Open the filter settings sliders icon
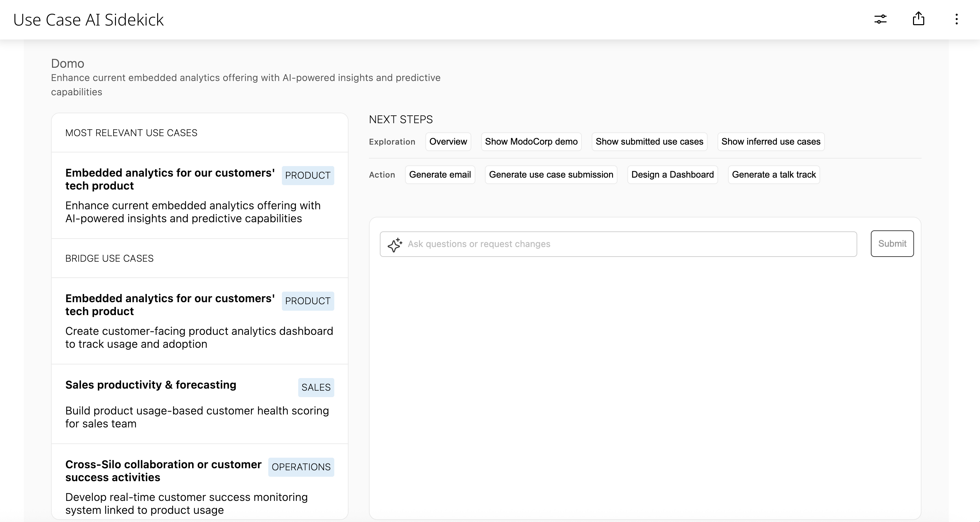This screenshot has height=522, width=980. [880, 19]
